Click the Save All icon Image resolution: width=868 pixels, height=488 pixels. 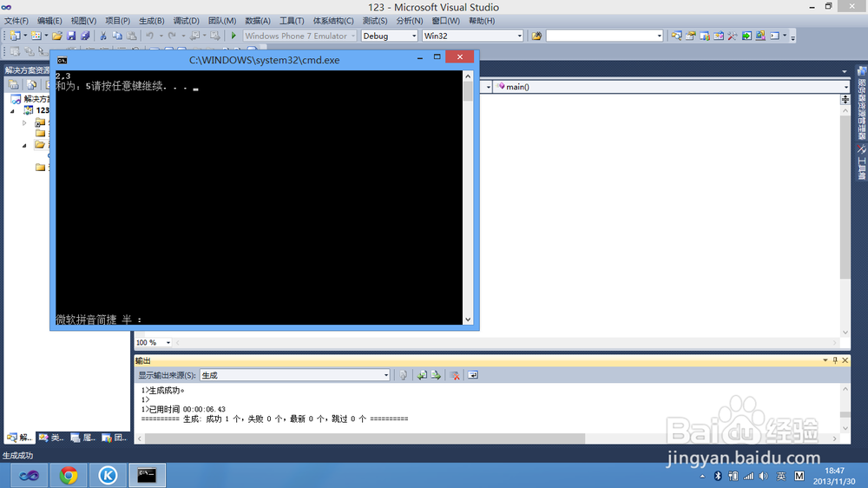[x=85, y=36]
